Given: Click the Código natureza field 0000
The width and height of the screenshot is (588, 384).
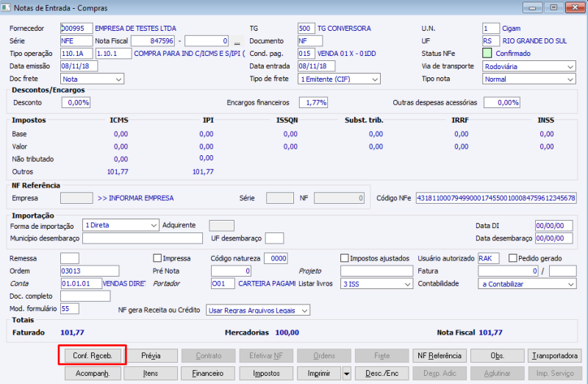Looking at the screenshot, I should click(x=276, y=258).
